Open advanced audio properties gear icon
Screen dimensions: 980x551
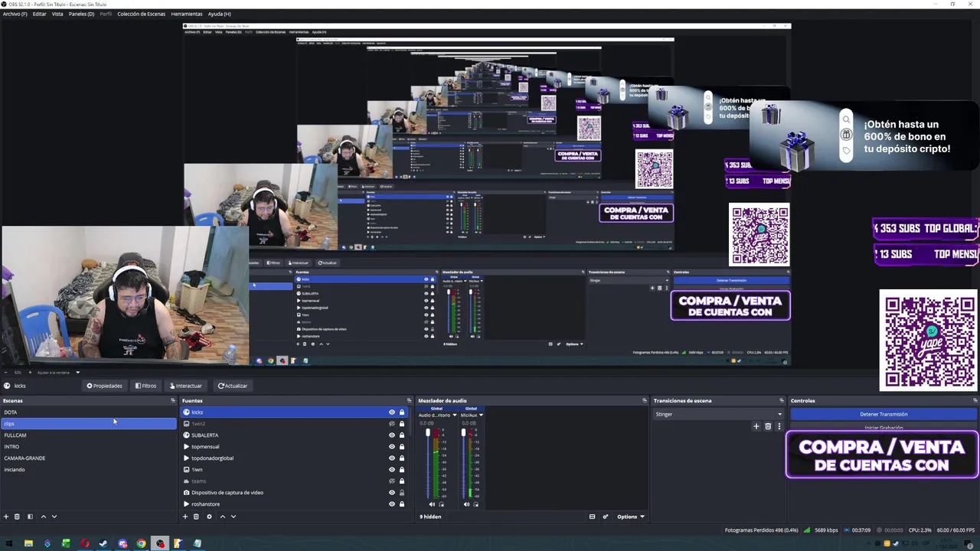coord(606,517)
